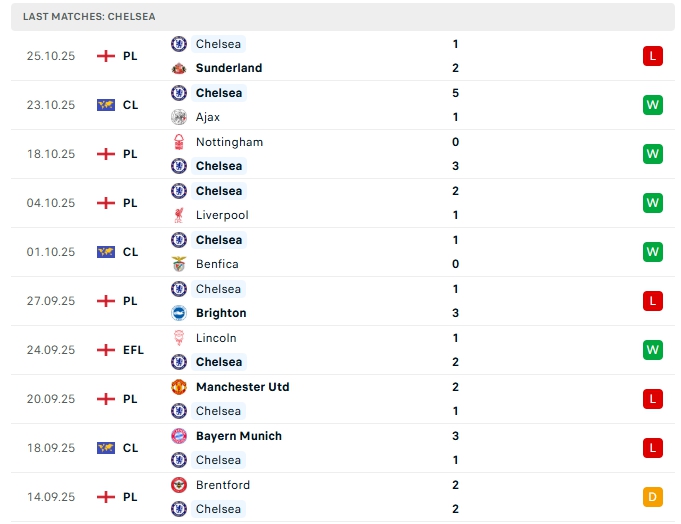Click the CL flag icon for 01.10.25 match

[x=106, y=252]
